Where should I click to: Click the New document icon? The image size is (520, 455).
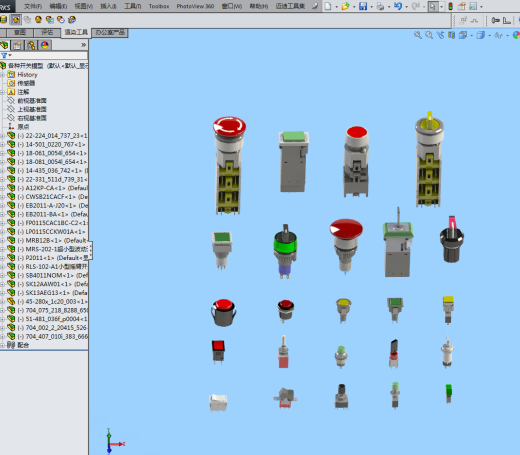tap(328, 6)
